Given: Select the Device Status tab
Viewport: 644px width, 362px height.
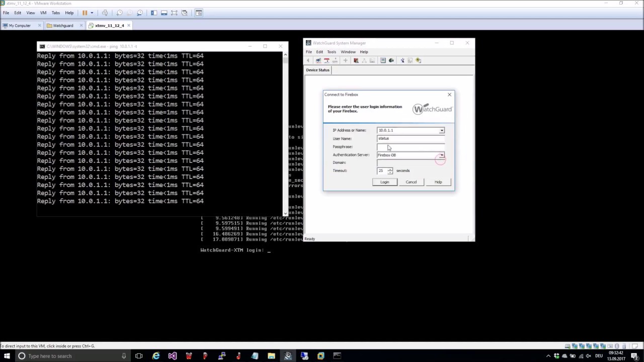Looking at the screenshot, I should point(318,70).
